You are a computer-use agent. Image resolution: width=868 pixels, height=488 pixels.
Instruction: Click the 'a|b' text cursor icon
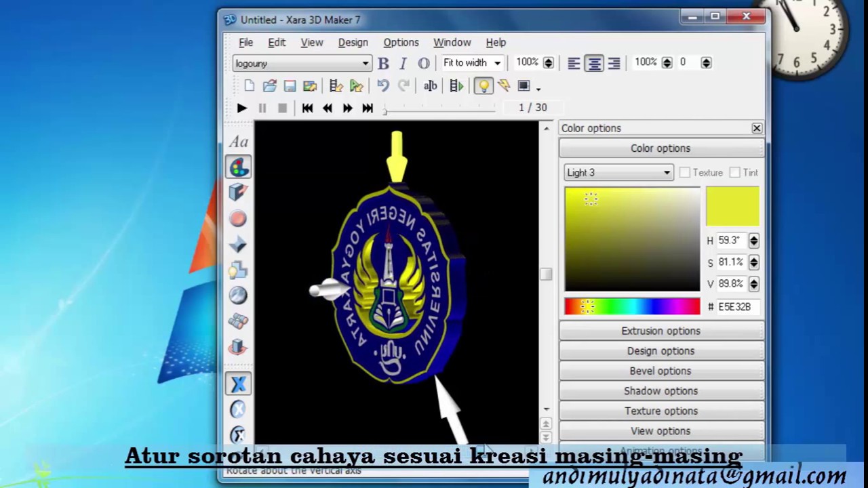430,86
